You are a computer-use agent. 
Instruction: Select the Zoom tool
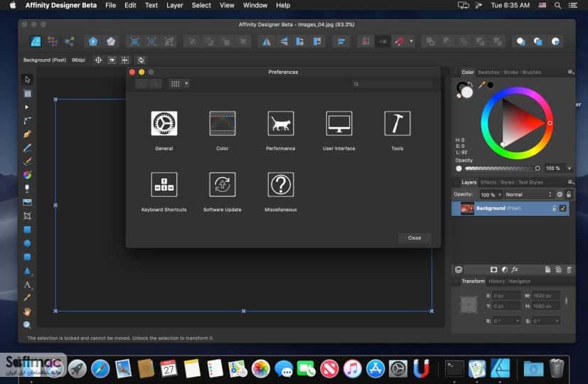(x=28, y=325)
